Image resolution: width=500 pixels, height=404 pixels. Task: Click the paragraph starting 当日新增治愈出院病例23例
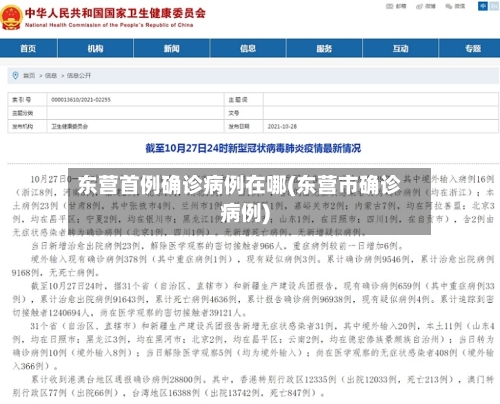[x=217, y=246]
